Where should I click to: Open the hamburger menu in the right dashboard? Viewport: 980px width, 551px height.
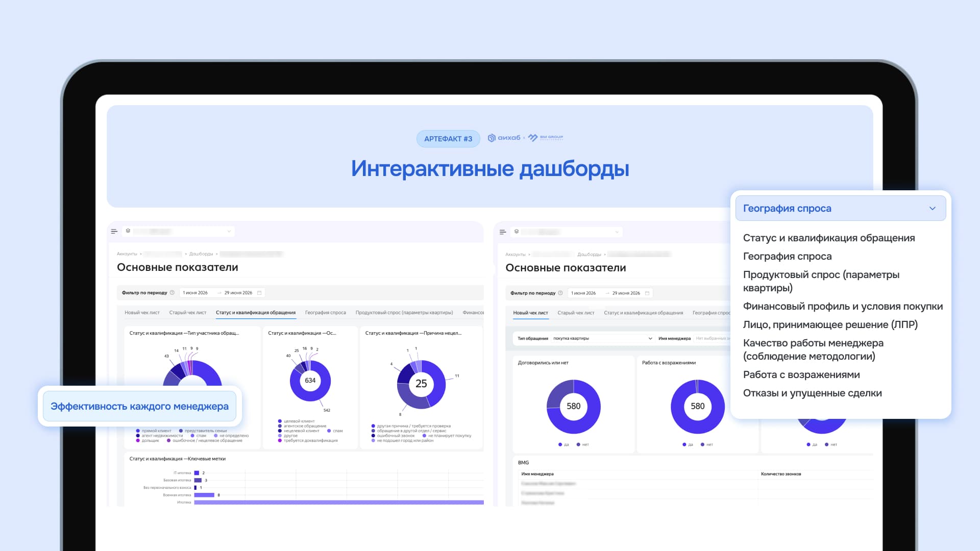click(503, 232)
